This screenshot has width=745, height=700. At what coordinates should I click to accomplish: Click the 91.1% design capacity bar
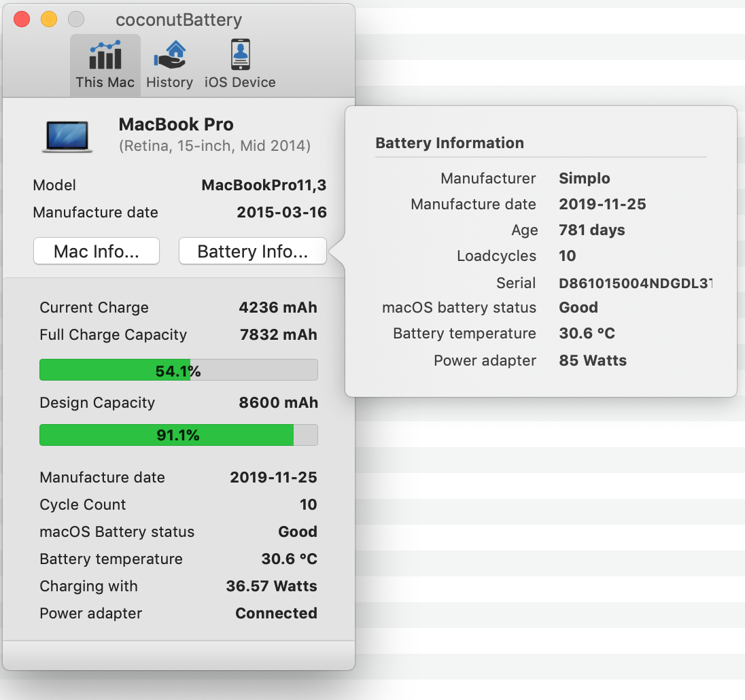(179, 435)
